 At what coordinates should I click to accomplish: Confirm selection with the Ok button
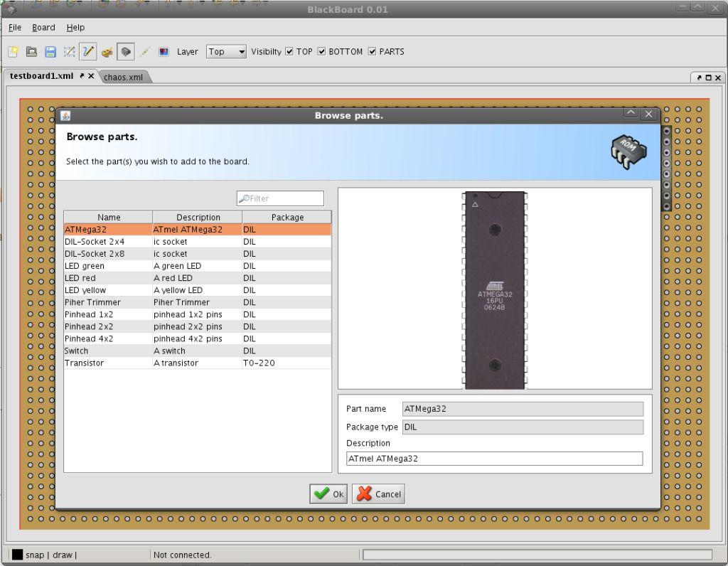tap(328, 494)
